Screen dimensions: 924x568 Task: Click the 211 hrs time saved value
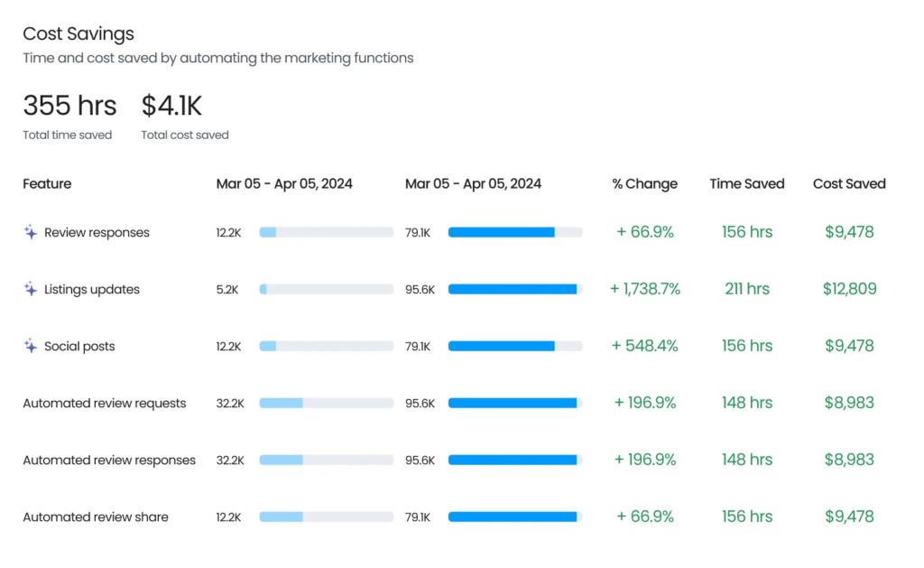tap(747, 289)
